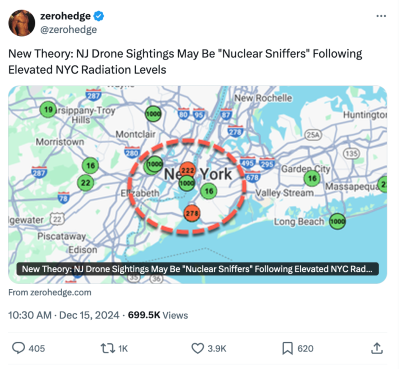This screenshot has height=369, width=400.
Task: Open the three-dot more options menu
Action: (381, 16)
